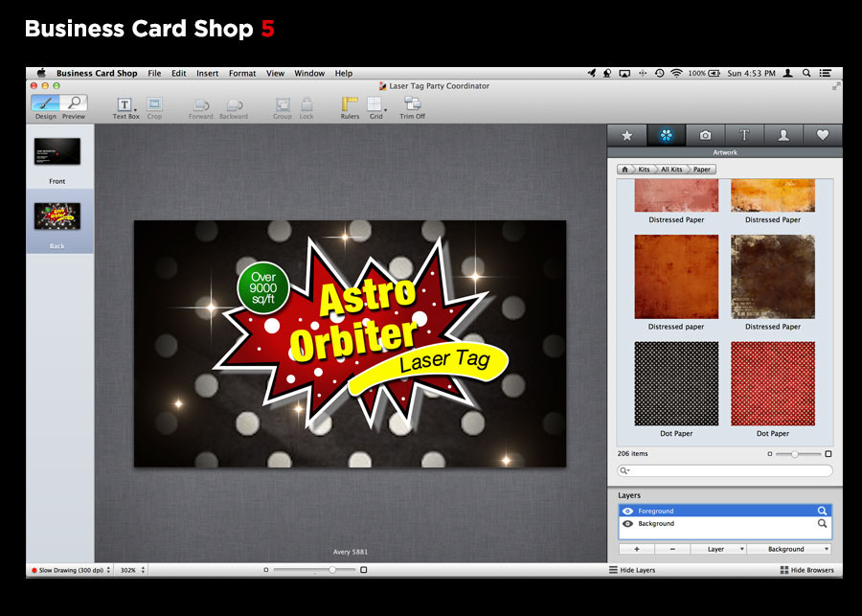The height and width of the screenshot is (616, 862).
Task: Open the 302% zoom dropdown
Action: click(132, 570)
